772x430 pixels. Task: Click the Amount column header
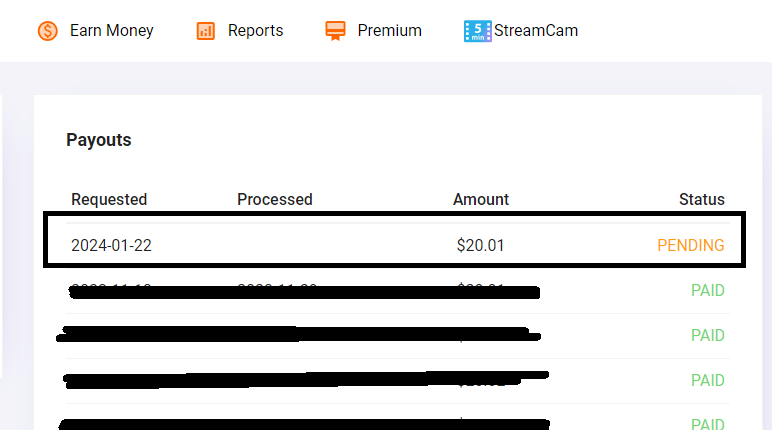(481, 200)
